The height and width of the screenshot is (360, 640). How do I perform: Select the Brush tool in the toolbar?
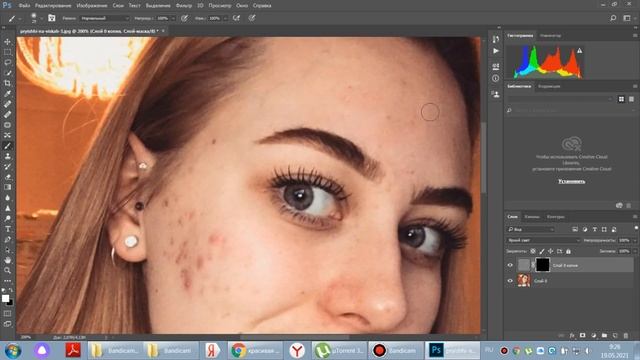[7, 146]
